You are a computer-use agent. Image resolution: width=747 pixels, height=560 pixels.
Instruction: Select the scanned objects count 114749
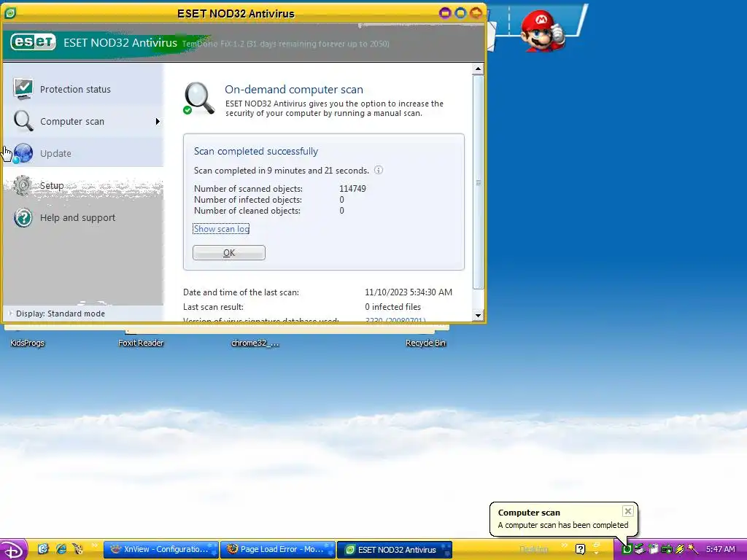pos(352,189)
